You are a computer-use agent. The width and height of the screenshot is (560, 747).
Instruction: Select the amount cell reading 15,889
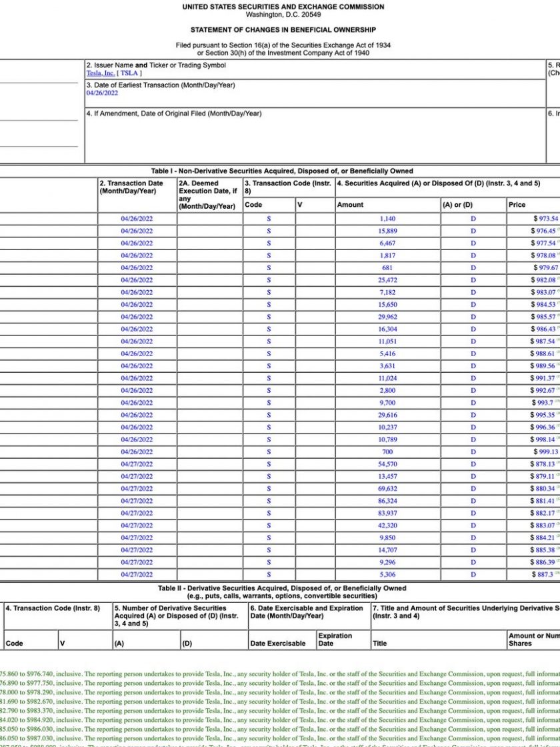pyautogui.click(x=387, y=231)
